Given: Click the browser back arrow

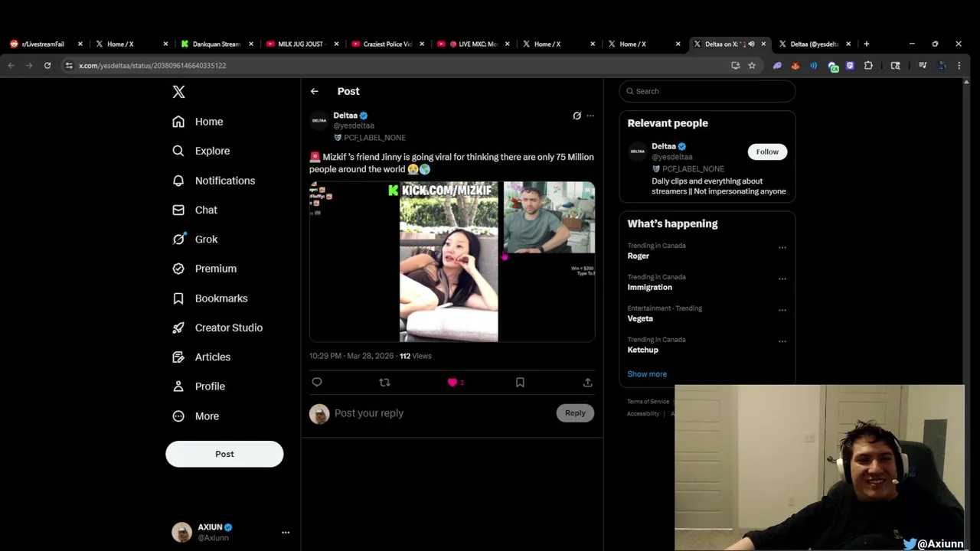Looking at the screenshot, I should [11, 66].
